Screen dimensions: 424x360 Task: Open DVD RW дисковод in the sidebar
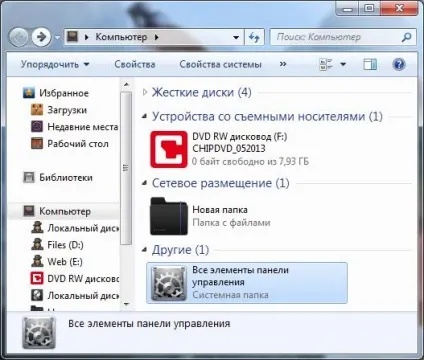83,279
